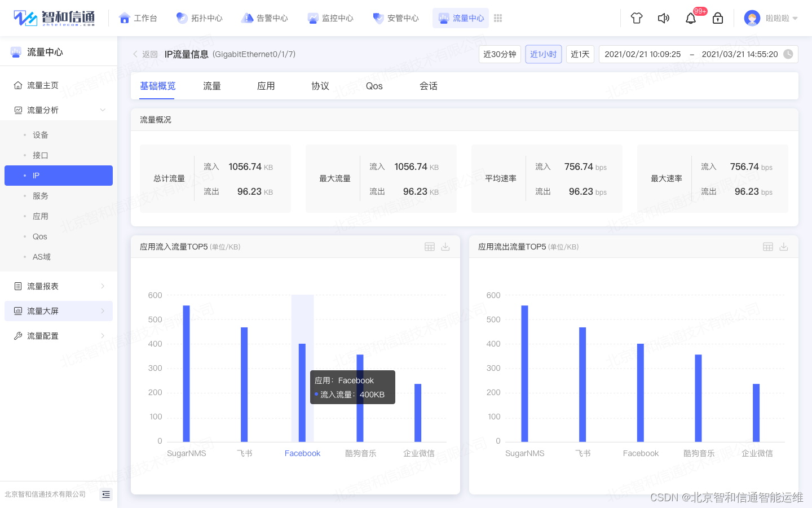Click the 流量报表 report icon
The width and height of the screenshot is (812, 508).
(18, 286)
